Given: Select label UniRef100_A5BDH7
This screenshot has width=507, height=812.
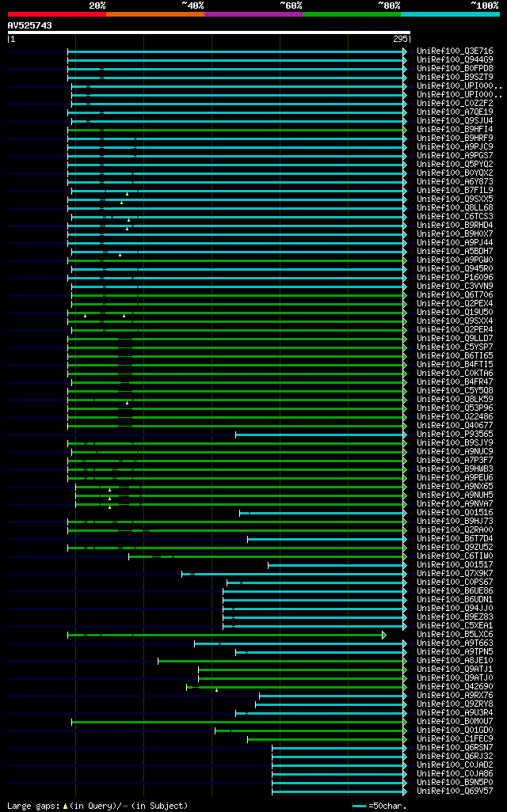Looking at the screenshot, I should [456, 251].
